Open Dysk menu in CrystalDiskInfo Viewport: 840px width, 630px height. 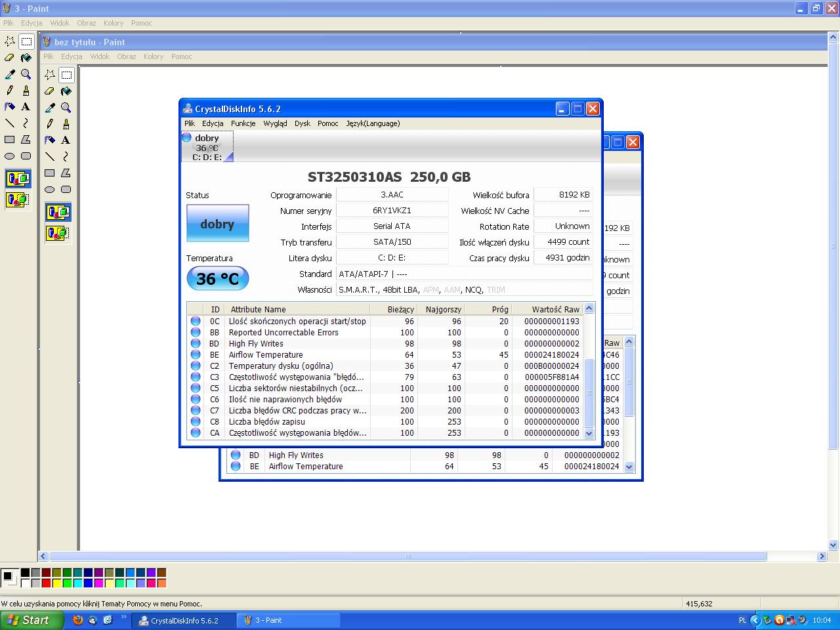303,123
